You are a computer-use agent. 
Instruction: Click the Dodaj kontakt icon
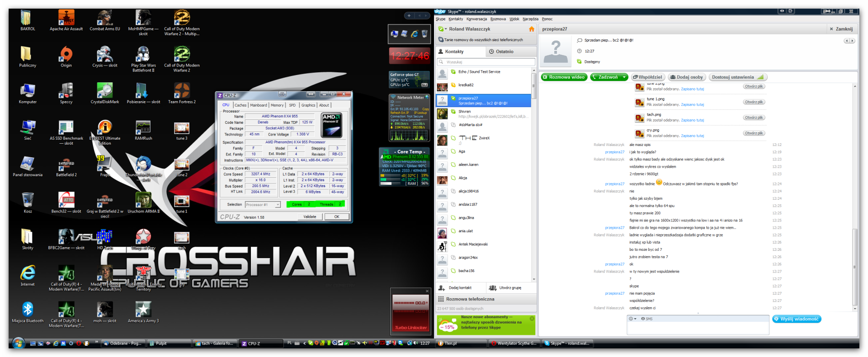442,288
